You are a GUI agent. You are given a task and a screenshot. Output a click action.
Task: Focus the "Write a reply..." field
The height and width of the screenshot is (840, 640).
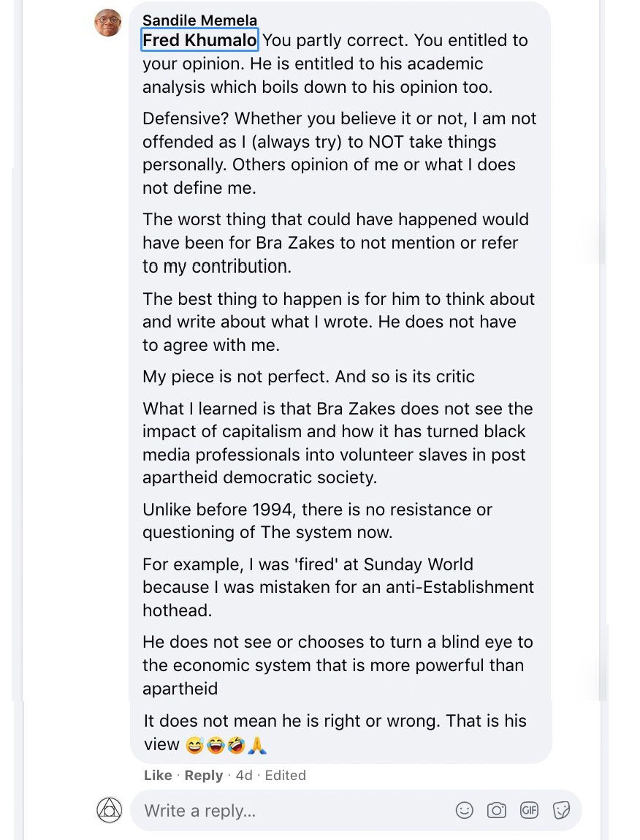[292, 810]
